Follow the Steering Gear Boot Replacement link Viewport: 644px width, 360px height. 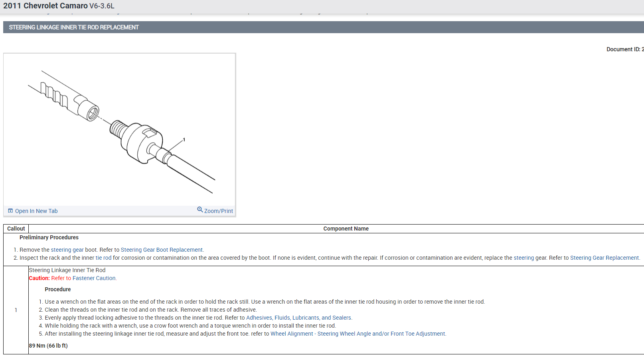point(162,250)
